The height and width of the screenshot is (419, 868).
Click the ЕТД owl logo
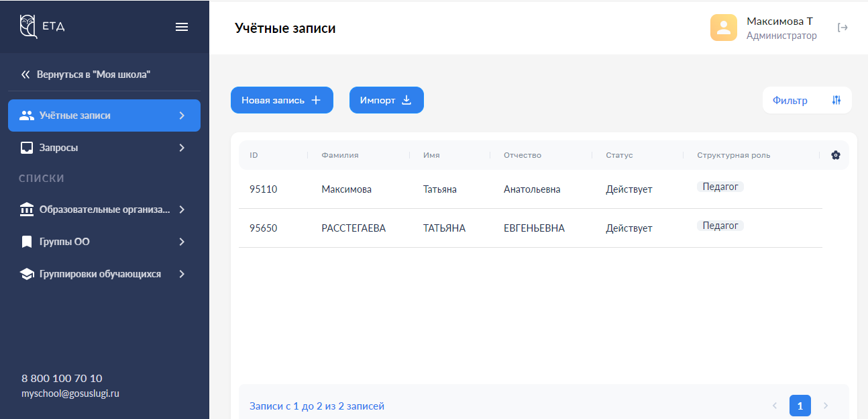[x=29, y=27]
